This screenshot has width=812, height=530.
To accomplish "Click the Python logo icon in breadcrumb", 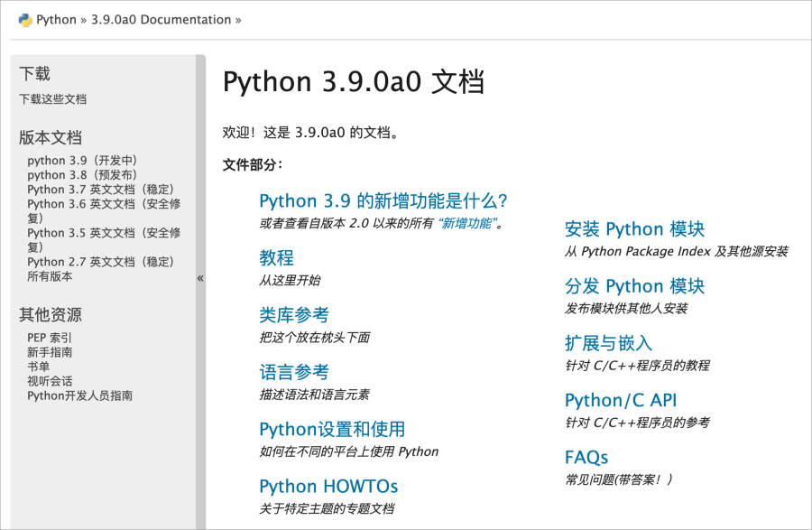I will [x=25, y=20].
